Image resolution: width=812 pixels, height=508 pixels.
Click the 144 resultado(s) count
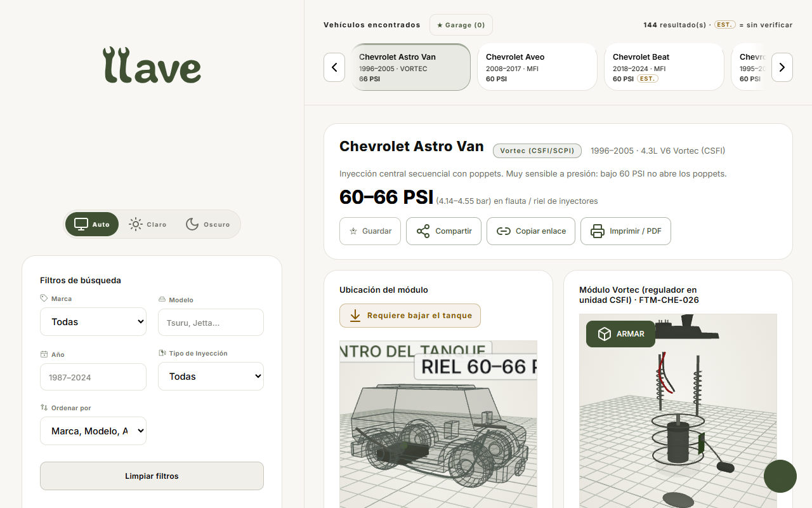675,25
